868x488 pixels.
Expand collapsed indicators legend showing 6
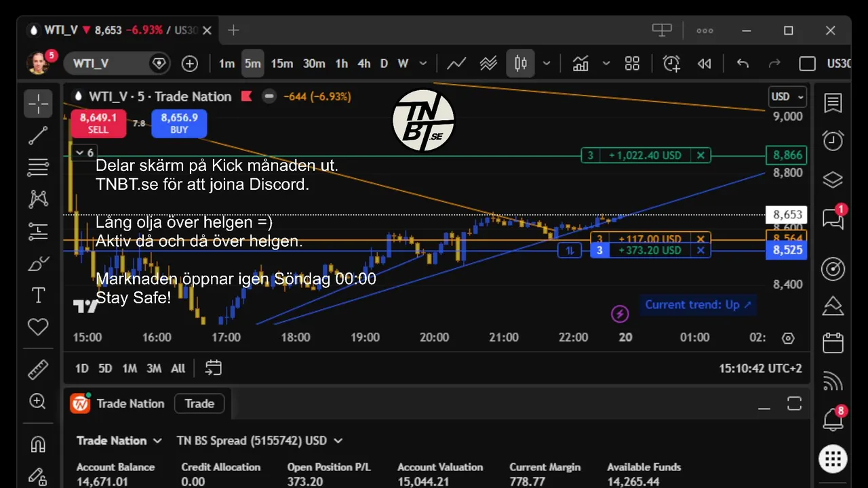[x=85, y=152]
